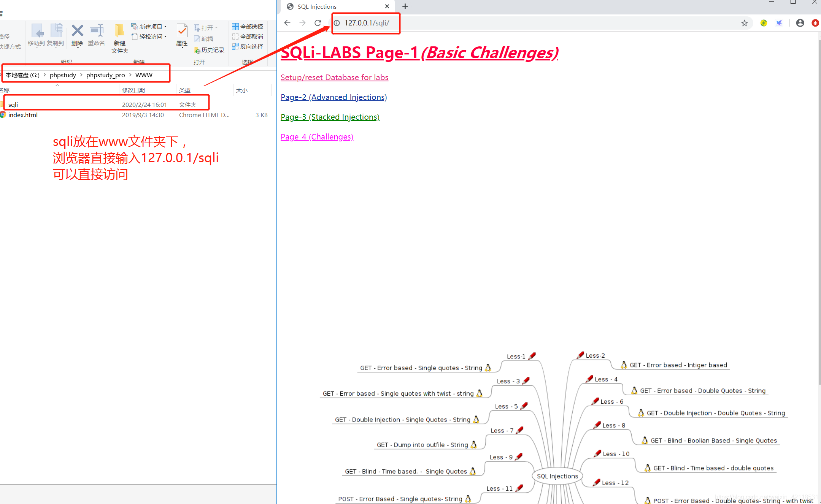Click the Properties checkmark icon

point(182,31)
